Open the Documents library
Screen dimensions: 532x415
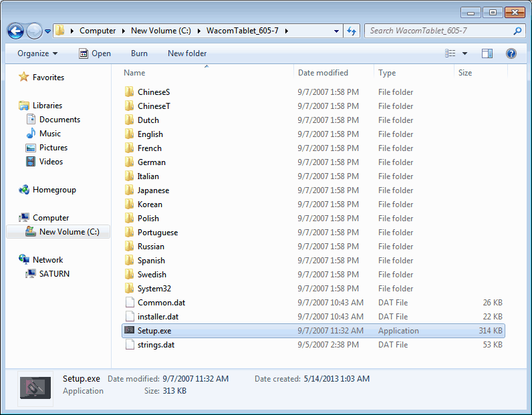pos(53,120)
